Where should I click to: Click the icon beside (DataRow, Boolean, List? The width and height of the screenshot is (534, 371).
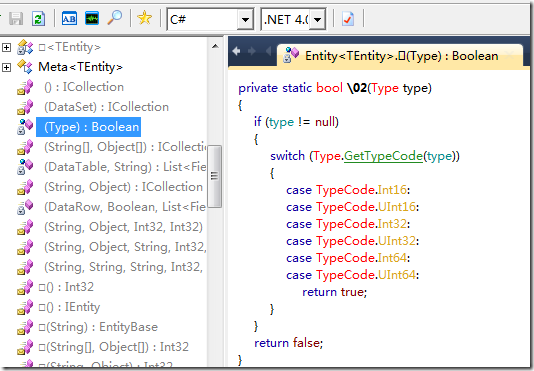[x=25, y=207]
